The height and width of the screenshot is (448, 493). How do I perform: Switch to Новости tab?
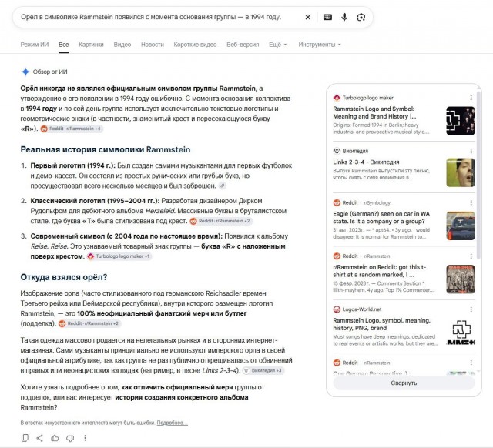point(153,45)
